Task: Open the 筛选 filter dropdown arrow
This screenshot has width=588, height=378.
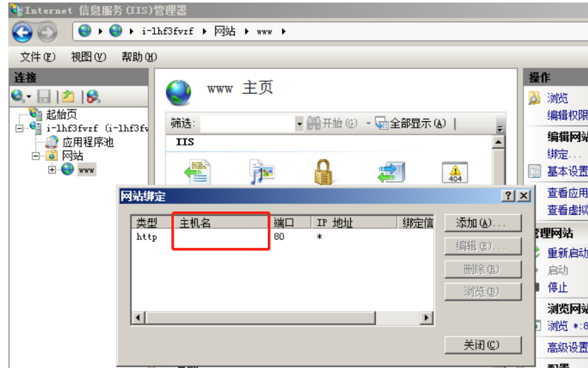Action: click(299, 124)
